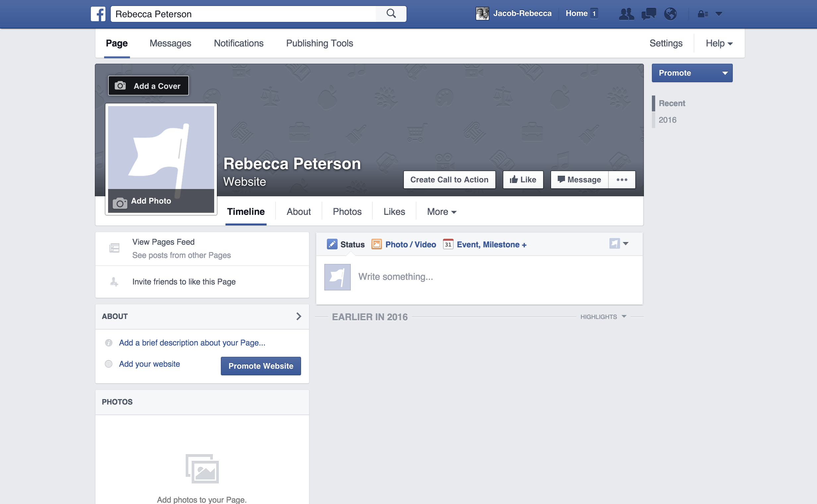Click Add your website link
The height and width of the screenshot is (504, 817).
click(149, 364)
